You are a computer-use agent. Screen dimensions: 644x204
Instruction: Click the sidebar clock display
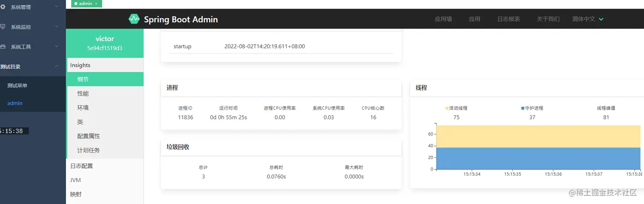click(14, 131)
